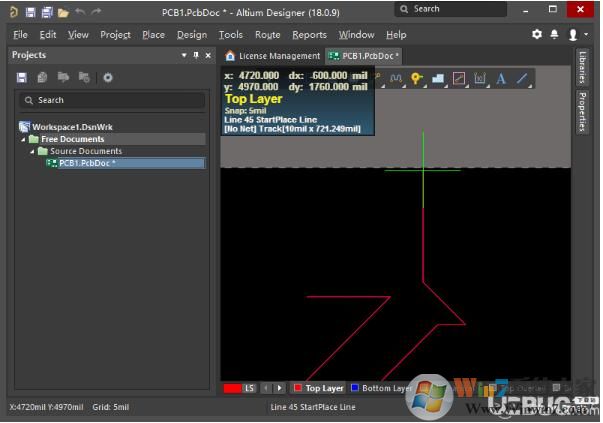The width and height of the screenshot is (603, 423).
Task: Open the View menu
Action: click(78, 35)
